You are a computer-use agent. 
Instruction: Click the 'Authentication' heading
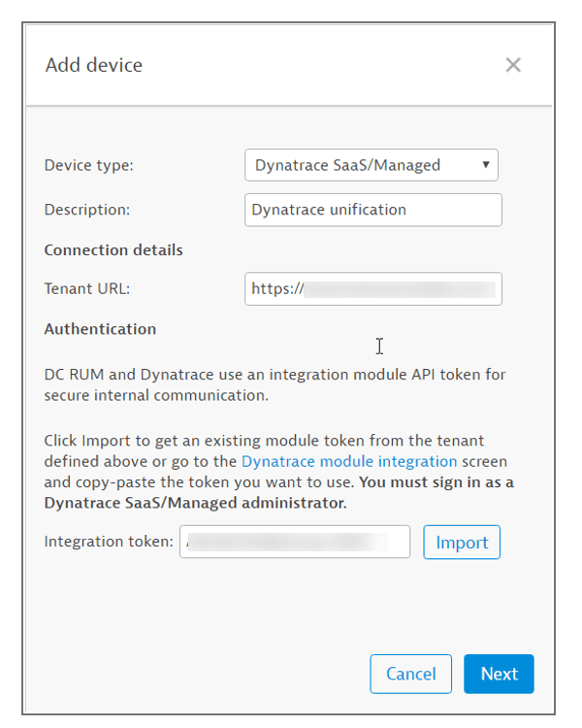coord(100,329)
